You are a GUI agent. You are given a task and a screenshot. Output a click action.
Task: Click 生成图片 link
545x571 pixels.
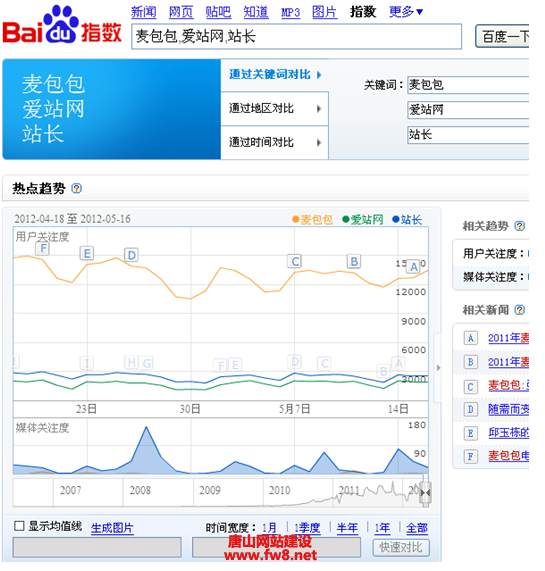point(112,528)
